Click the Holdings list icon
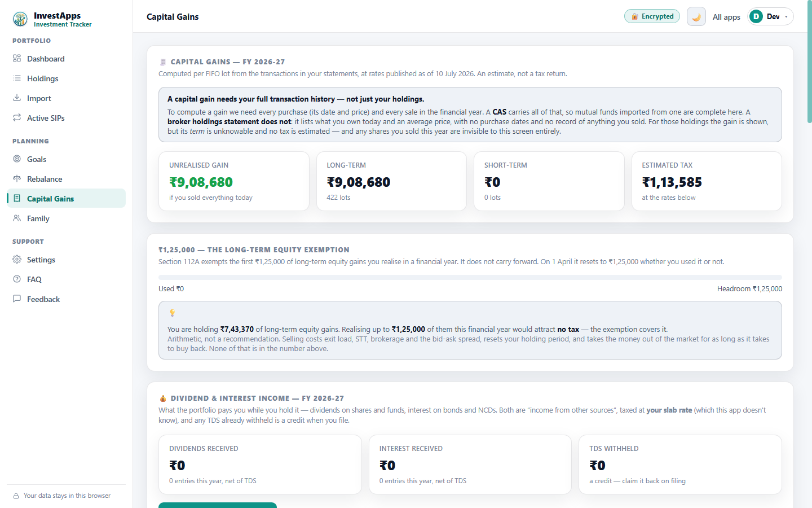 click(17, 78)
